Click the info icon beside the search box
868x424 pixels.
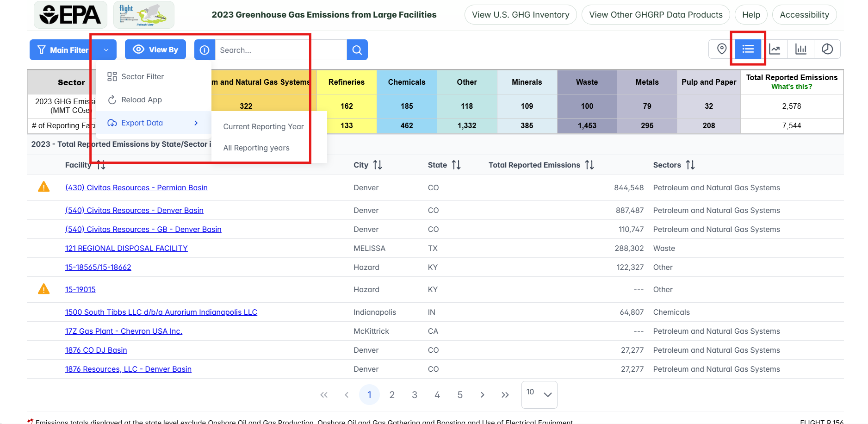tap(205, 50)
